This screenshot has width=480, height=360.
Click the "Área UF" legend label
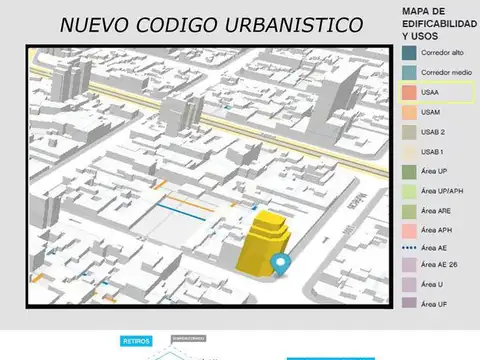pyautogui.click(x=434, y=304)
